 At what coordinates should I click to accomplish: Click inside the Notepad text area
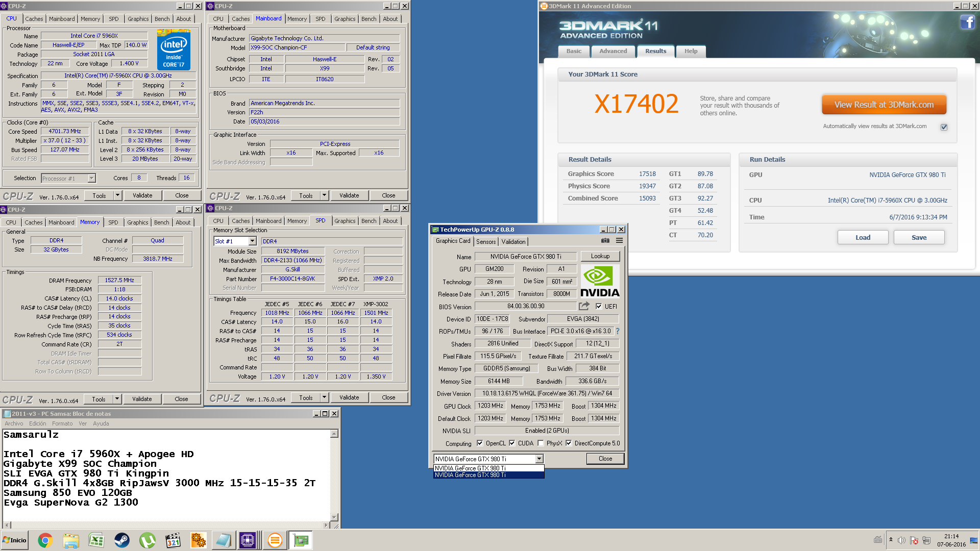(x=166, y=474)
